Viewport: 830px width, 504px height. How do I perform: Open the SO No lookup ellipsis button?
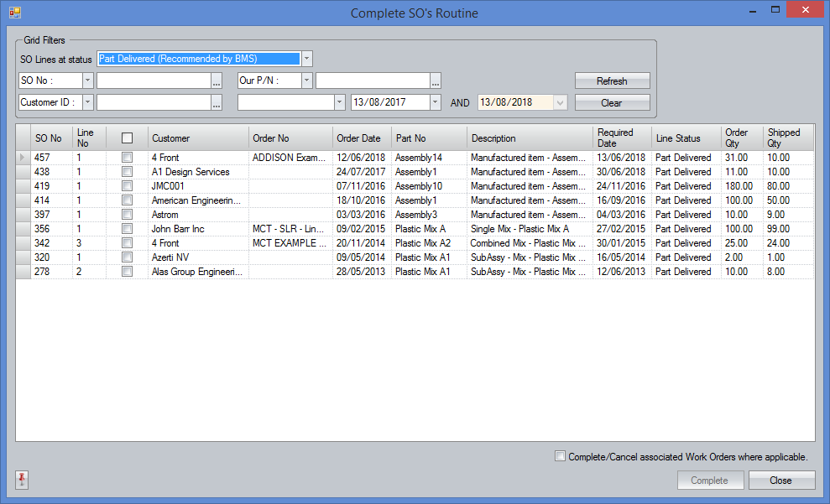pyautogui.click(x=217, y=81)
